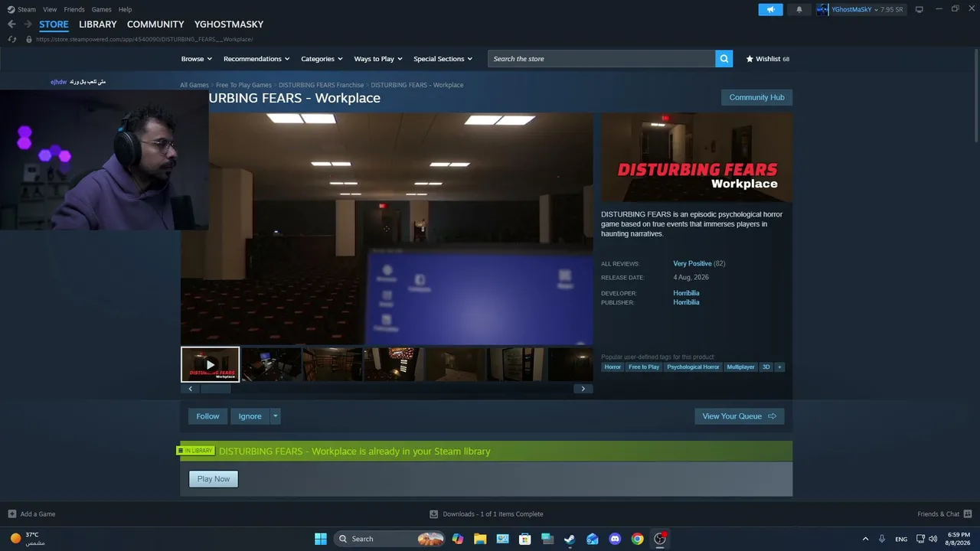Switch to the LIBRARY tab
Viewport: 980px width, 551px height.
pos(98,24)
